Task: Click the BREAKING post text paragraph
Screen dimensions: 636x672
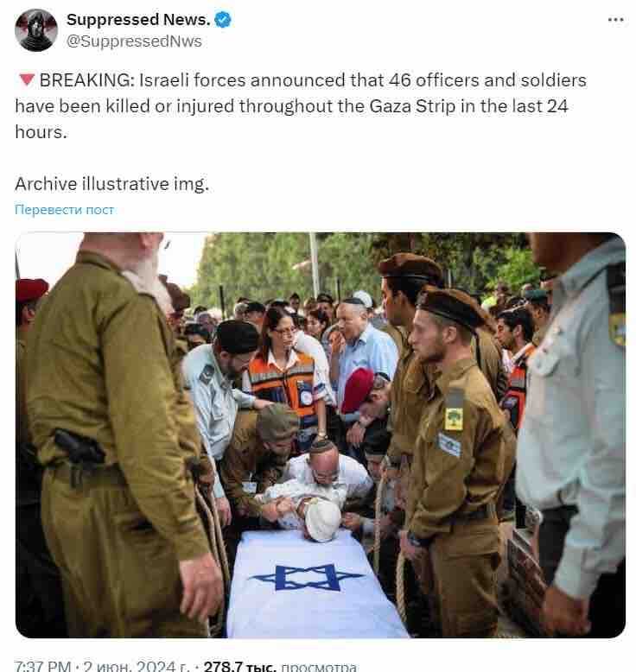Action: click(x=301, y=106)
